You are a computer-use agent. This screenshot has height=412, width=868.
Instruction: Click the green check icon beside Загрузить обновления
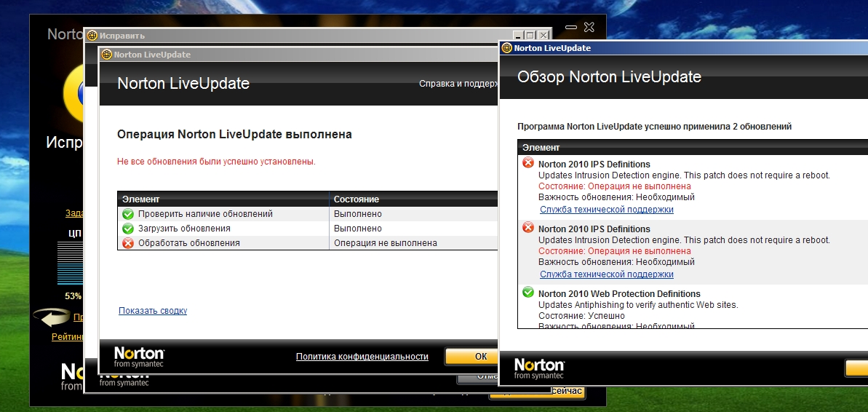(128, 228)
